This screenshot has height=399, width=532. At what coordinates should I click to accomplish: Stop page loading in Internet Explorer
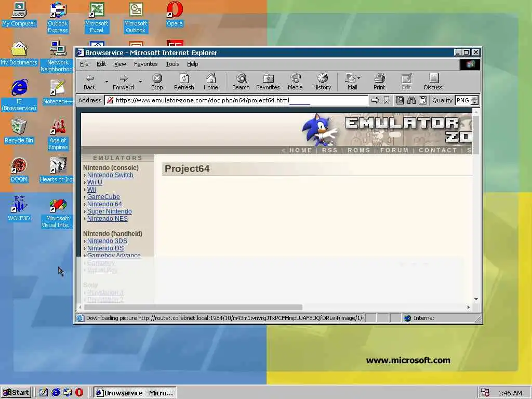[157, 82]
